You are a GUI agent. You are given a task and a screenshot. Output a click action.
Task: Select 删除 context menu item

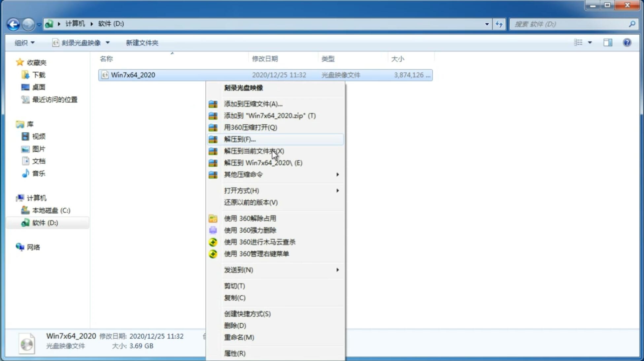click(234, 325)
